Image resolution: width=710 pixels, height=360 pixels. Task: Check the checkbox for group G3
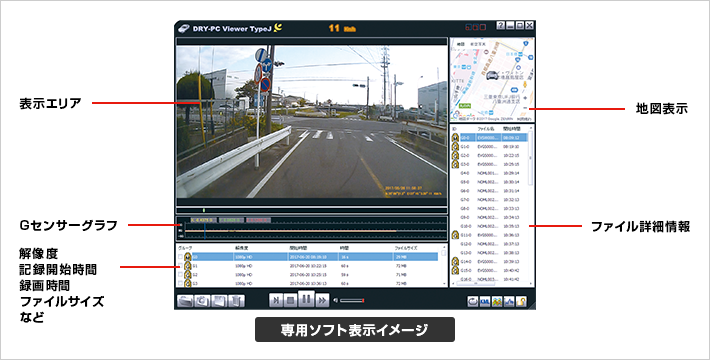click(x=180, y=283)
